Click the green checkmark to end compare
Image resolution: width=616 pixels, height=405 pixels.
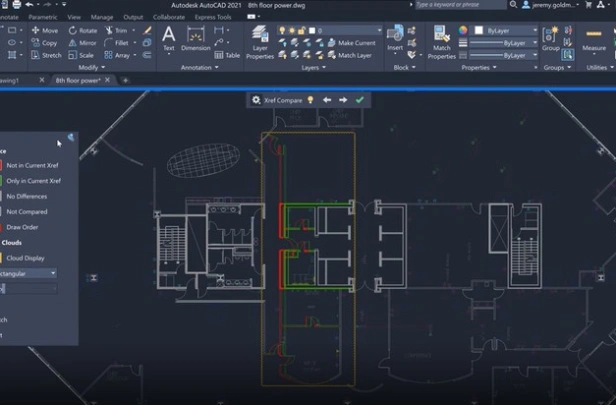tap(359, 100)
